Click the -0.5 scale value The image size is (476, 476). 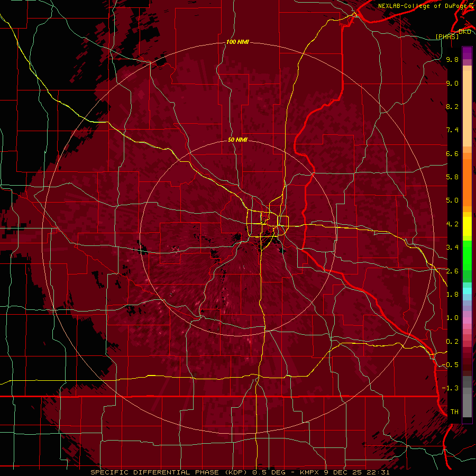(x=450, y=365)
